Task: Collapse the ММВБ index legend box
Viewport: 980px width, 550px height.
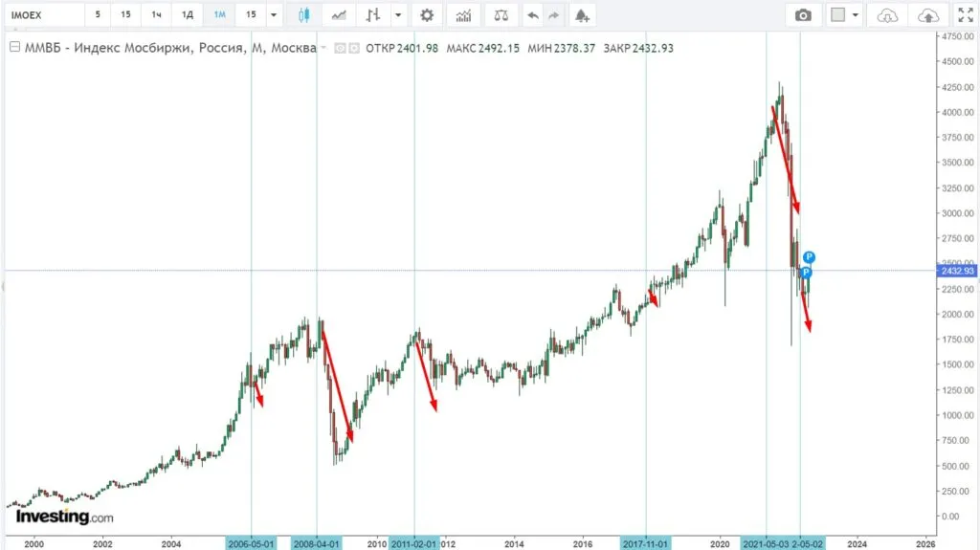Action: click(13, 49)
